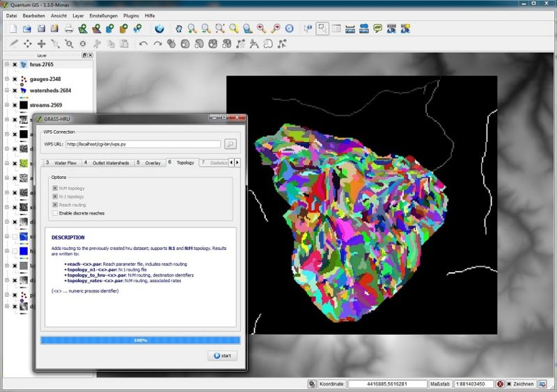The image size is (557, 392).
Task: Toggle visibility of hrus-2765 layer
Action: (15, 65)
